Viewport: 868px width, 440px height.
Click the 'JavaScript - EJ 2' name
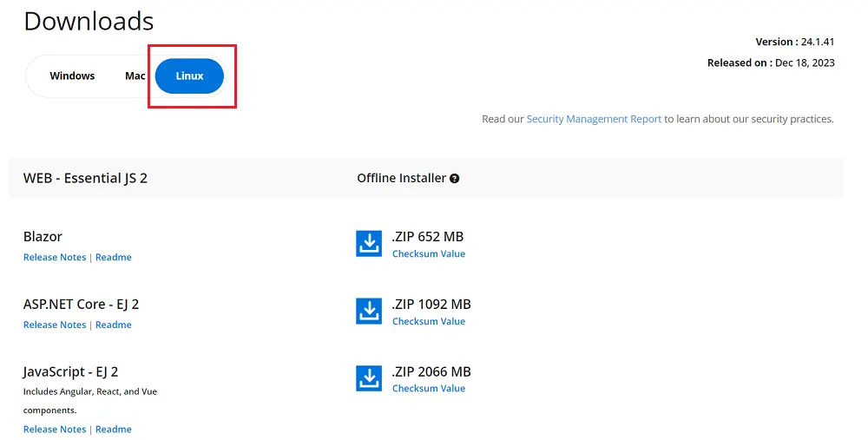click(70, 372)
